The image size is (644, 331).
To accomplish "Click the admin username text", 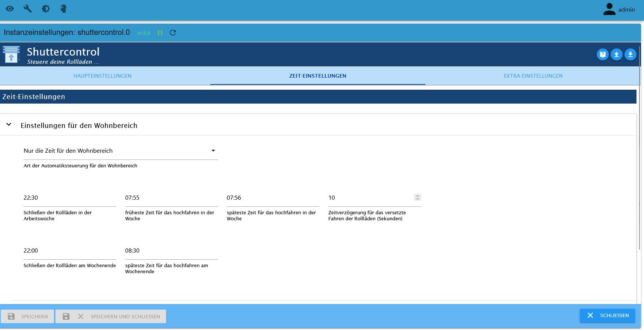I will click(626, 10).
